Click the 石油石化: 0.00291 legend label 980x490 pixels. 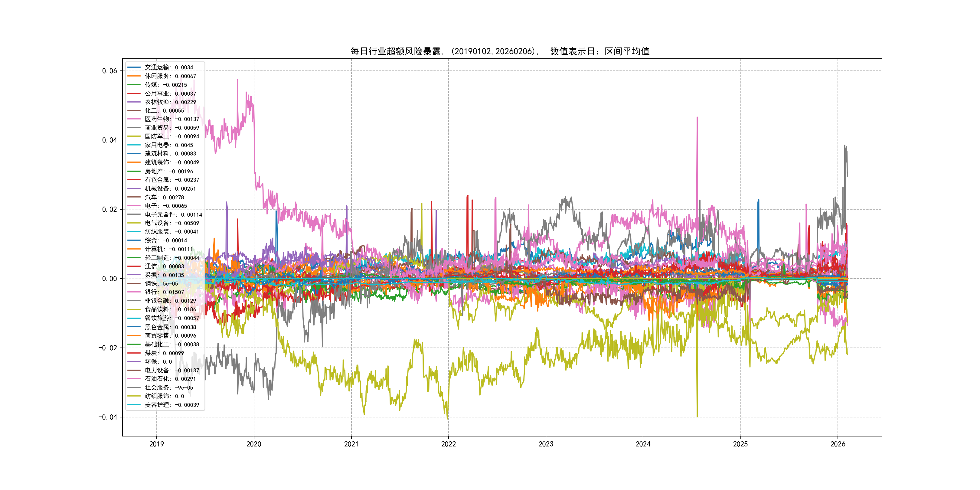[x=170, y=379]
